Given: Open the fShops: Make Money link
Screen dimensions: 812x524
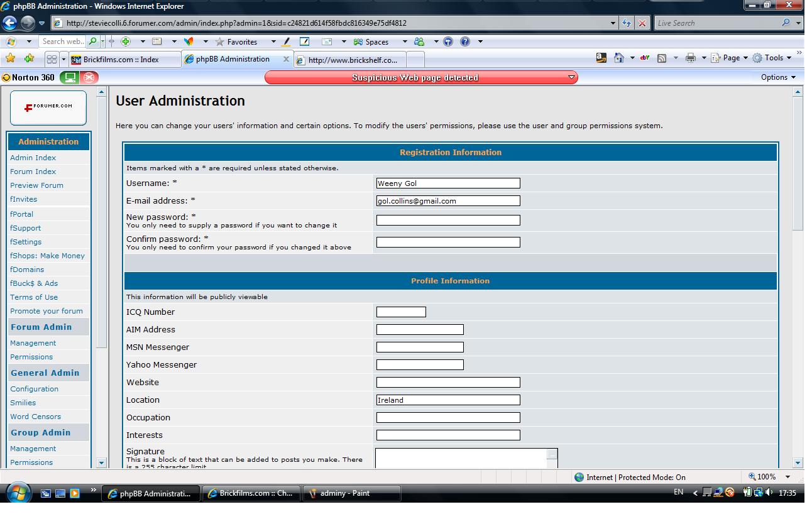Looking at the screenshot, I should pos(47,256).
